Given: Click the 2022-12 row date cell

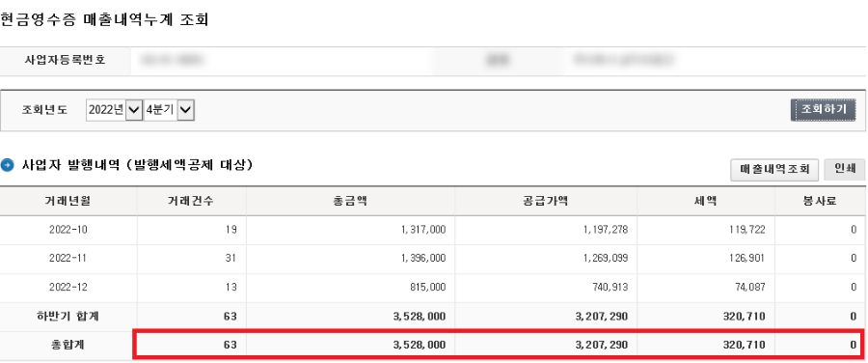Looking at the screenshot, I should pyautogui.click(x=68, y=287).
